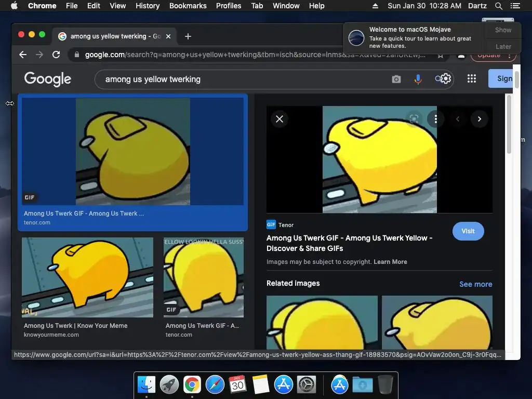Close the among us yellow twerking tab
532x399 pixels.
point(168,36)
